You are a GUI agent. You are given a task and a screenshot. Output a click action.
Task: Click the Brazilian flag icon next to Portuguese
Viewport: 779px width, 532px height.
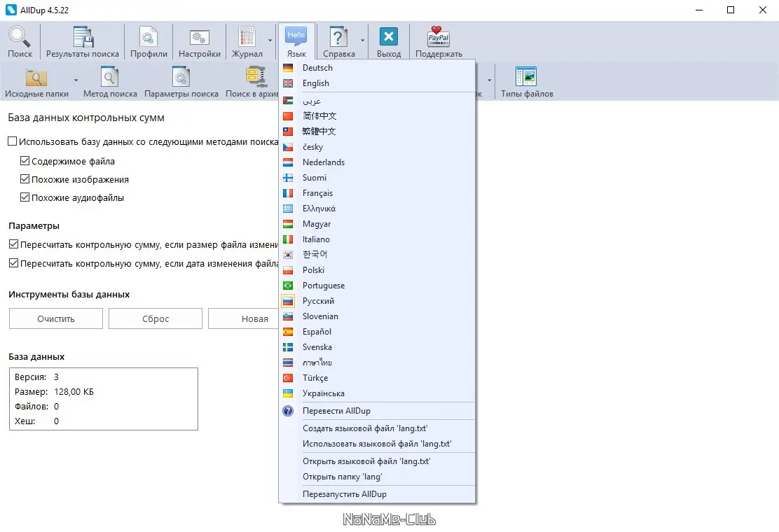(x=288, y=286)
